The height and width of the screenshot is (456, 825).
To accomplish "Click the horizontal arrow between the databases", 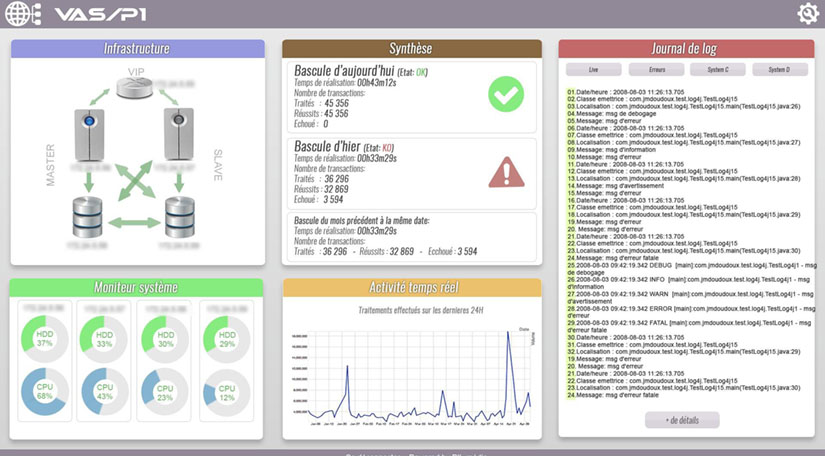I will click(134, 222).
